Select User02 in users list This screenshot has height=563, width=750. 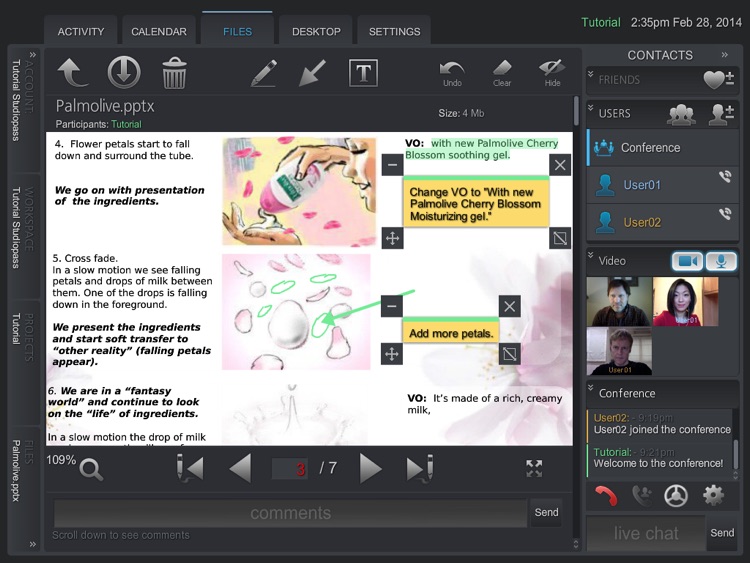click(x=662, y=222)
